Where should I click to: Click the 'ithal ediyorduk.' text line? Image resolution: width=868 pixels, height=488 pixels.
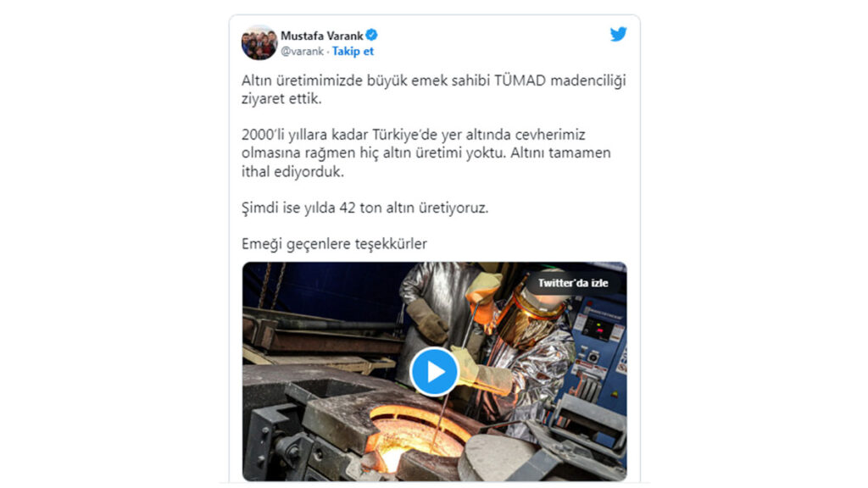pos(292,171)
